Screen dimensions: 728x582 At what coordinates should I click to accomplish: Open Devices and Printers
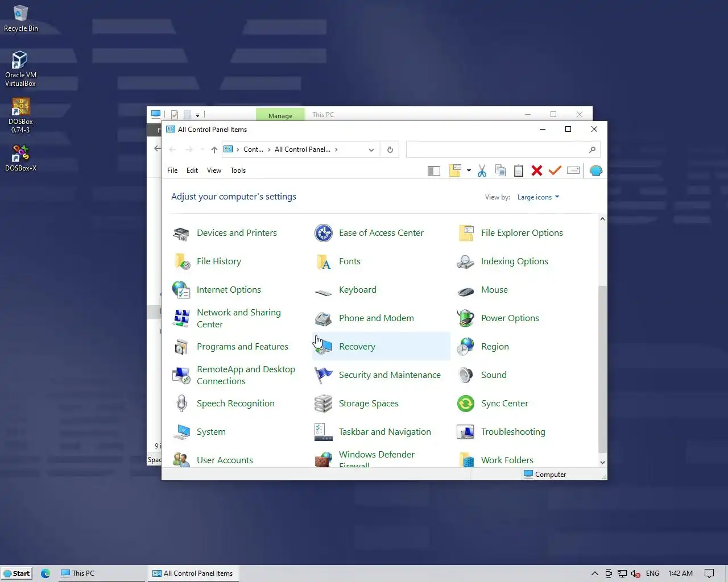(x=225, y=233)
